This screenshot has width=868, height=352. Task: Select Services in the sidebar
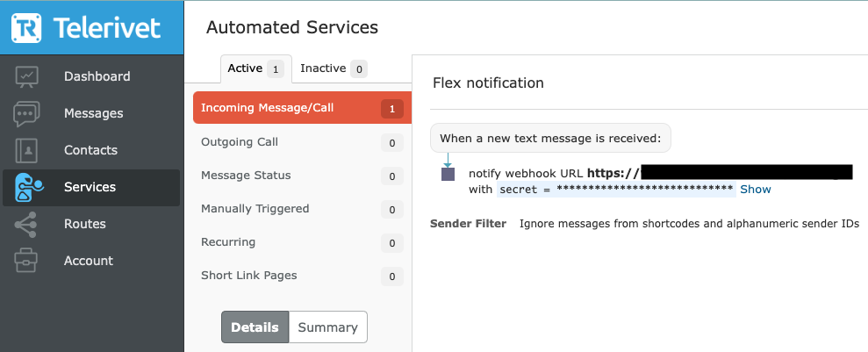[x=90, y=187]
